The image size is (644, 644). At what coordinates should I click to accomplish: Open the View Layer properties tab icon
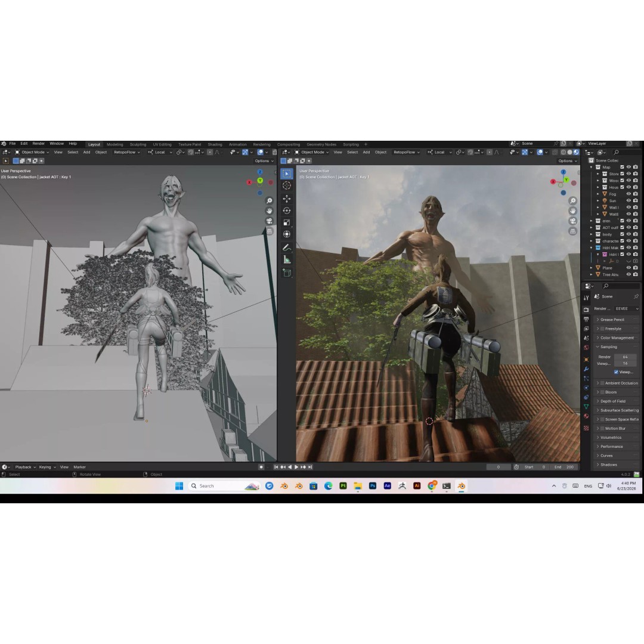click(586, 329)
